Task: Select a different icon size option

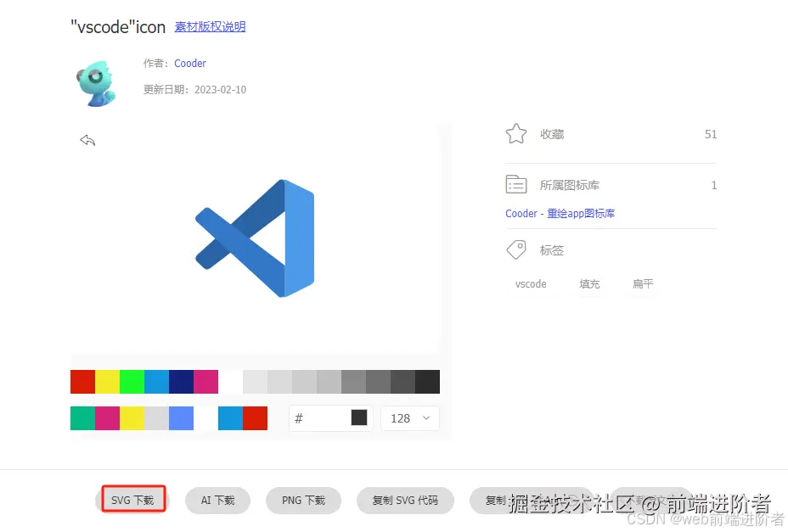Action: pos(409,417)
